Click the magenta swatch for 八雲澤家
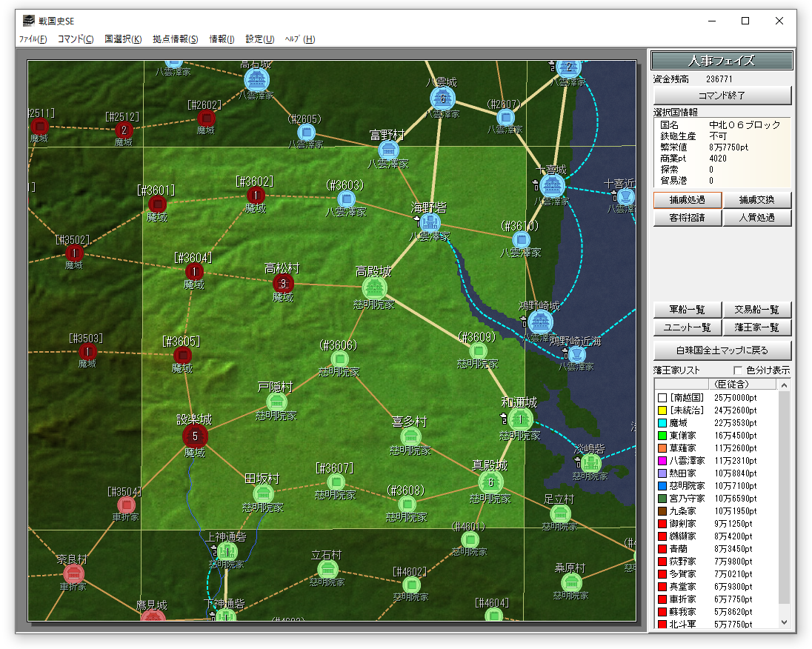 pyautogui.click(x=662, y=461)
